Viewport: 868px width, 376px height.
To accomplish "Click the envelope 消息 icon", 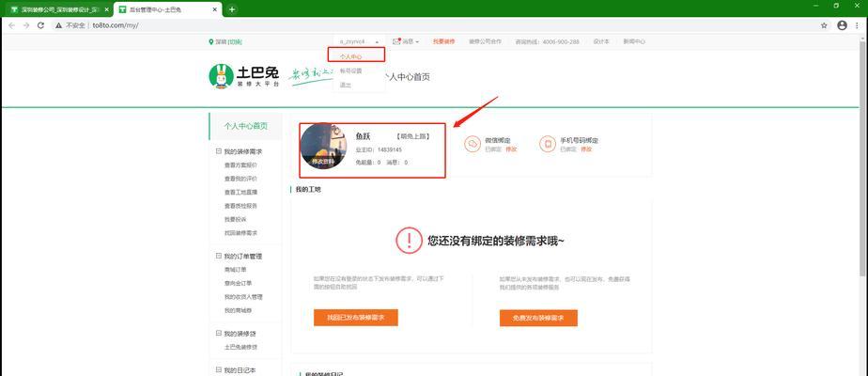I will coord(396,41).
